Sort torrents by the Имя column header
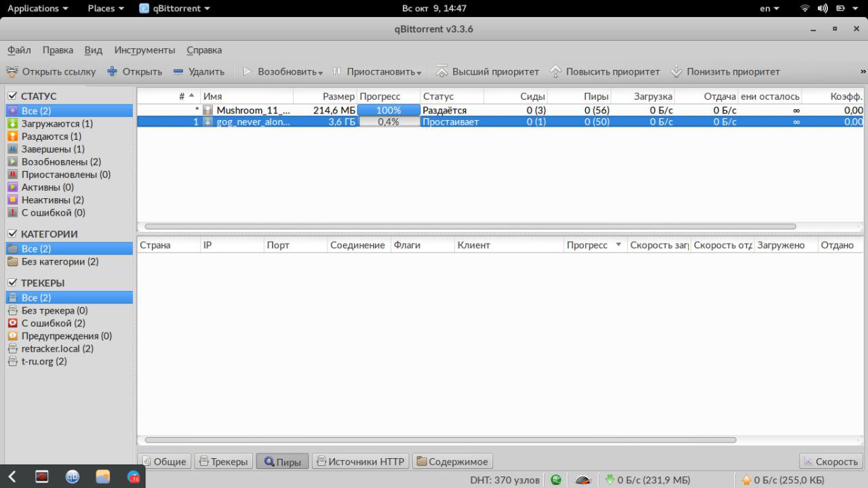The width and height of the screenshot is (868, 488). point(247,96)
